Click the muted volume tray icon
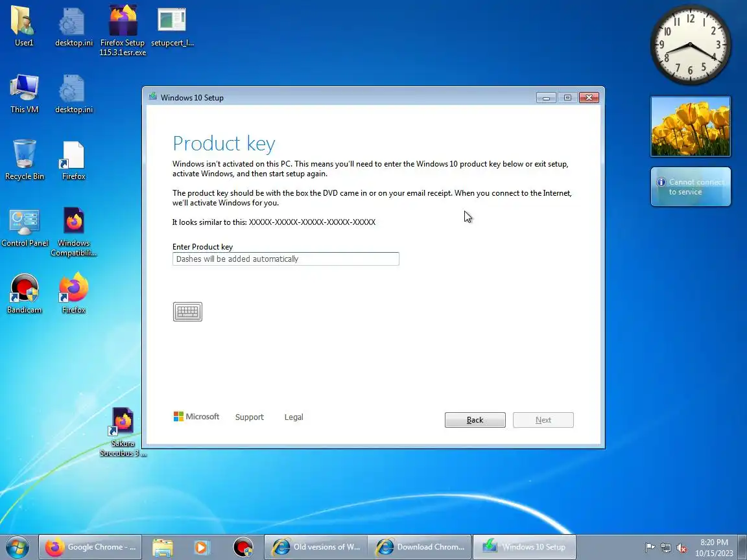 point(682,548)
